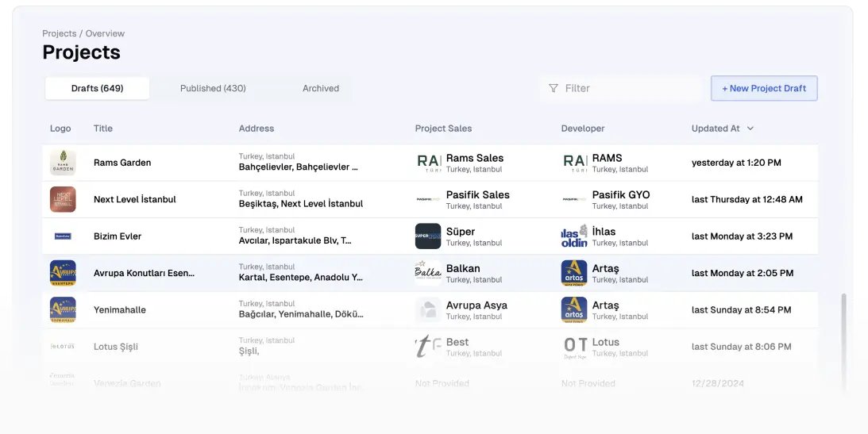Click the Süper project sales name
The image size is (868, 434).
(461, 232)
